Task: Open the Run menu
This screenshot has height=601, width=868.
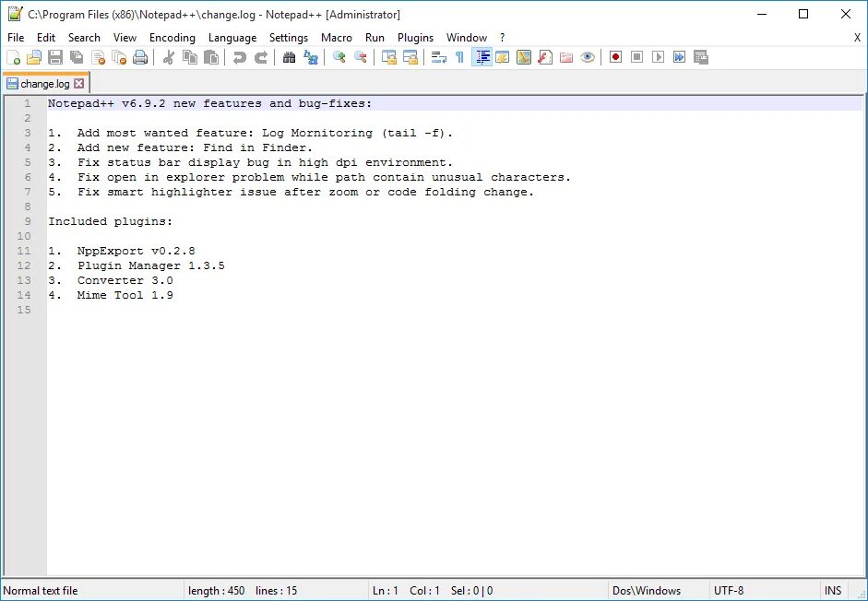Action: (375, 38)
